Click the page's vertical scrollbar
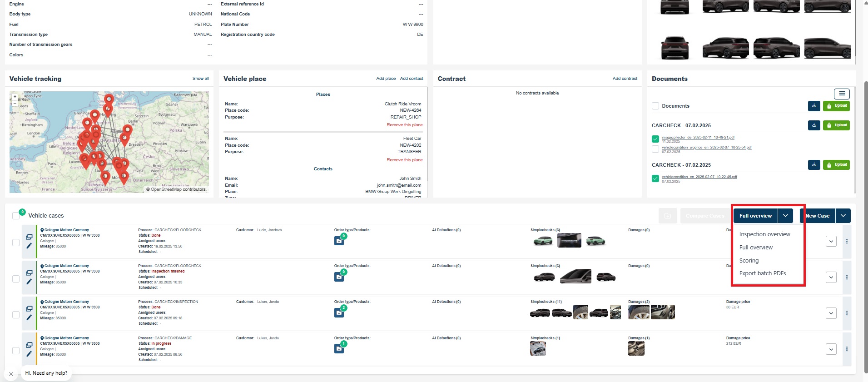Viewport: 868px width, 382px height. [865, 227]
